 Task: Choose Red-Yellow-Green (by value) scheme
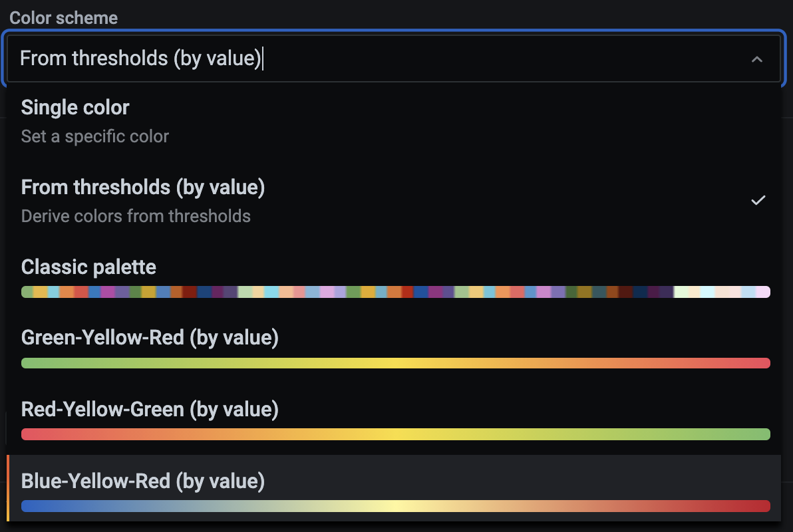coord(149,409)
